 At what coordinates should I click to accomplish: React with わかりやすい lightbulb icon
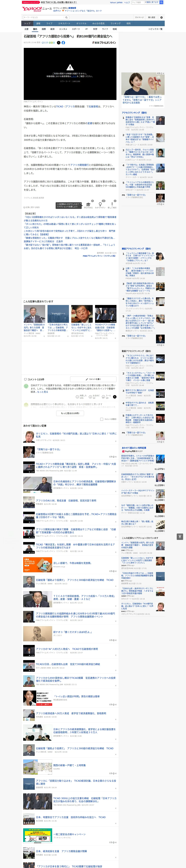[100, 204]
